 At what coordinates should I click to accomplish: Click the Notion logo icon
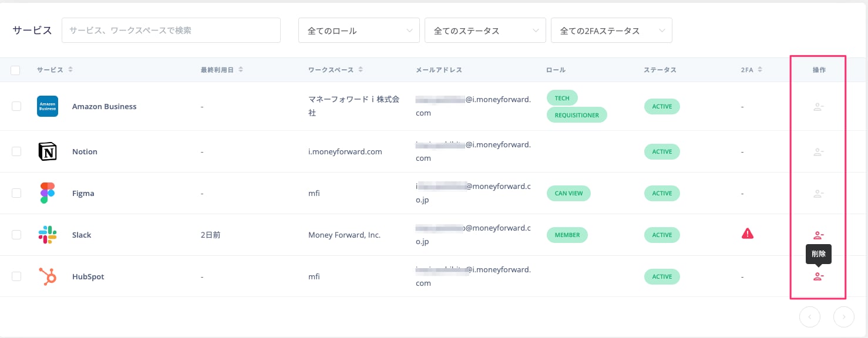48,151
